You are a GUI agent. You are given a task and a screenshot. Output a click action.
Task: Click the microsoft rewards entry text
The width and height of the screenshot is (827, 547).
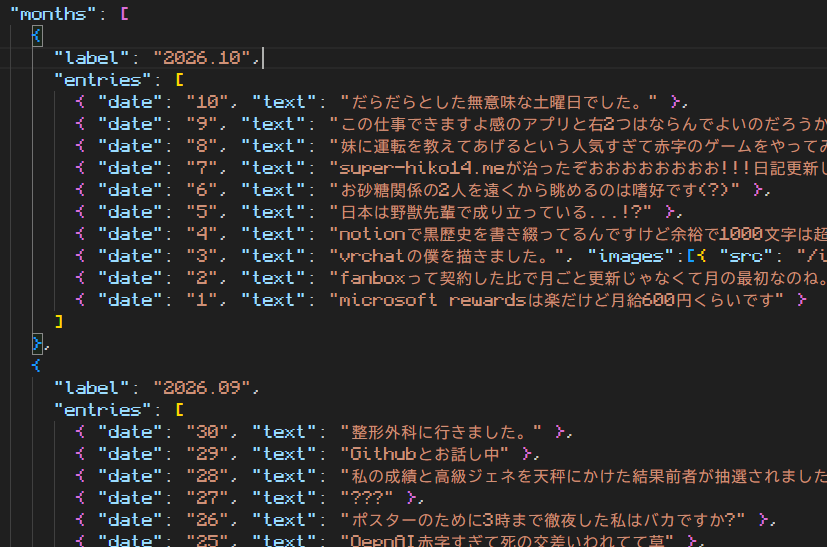(556, 300)
